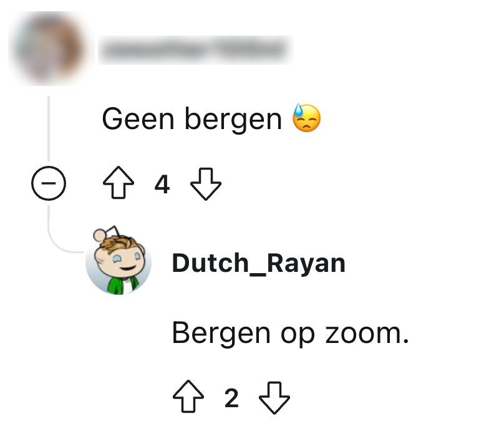Downvote the "Geen bergen" comment
The height and width of the screenshot is (429, 504).
pyautogui.click(x=206, y=184)
